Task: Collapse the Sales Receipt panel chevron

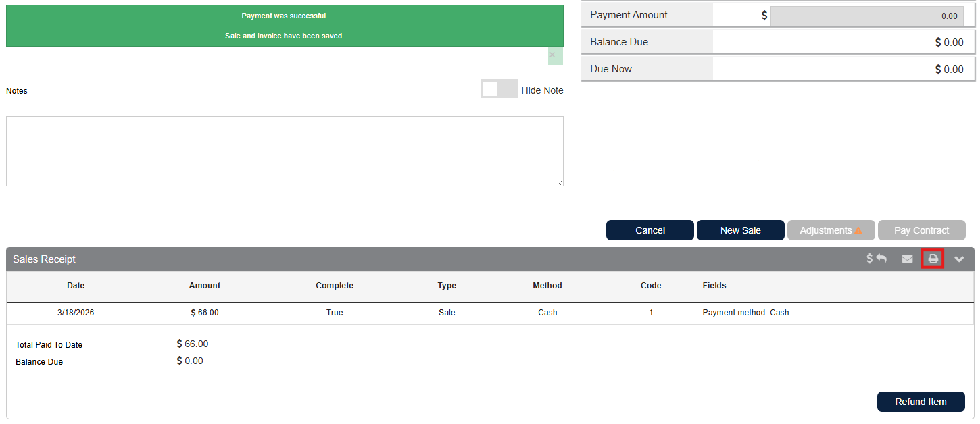Action: pyautogui.click(x=959, y=259)
